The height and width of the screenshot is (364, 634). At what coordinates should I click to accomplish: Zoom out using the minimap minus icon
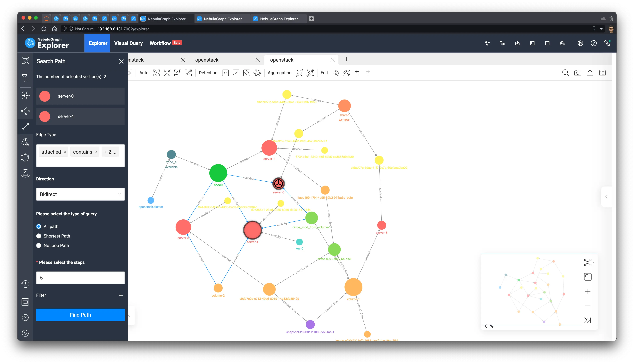[588, 306]
